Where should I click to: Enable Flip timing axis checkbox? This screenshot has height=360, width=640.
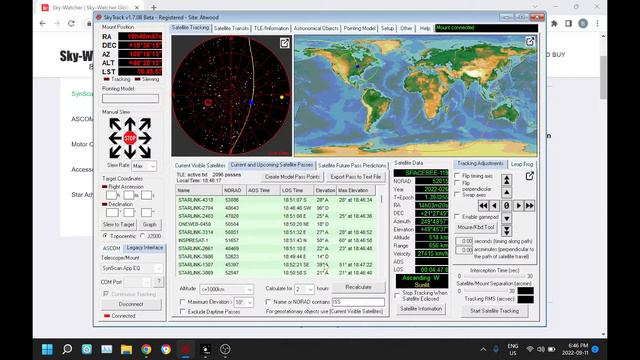point(457,176)
